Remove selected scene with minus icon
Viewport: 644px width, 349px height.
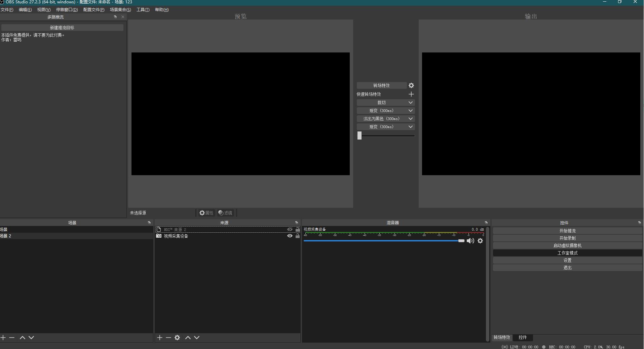[12, 338]
